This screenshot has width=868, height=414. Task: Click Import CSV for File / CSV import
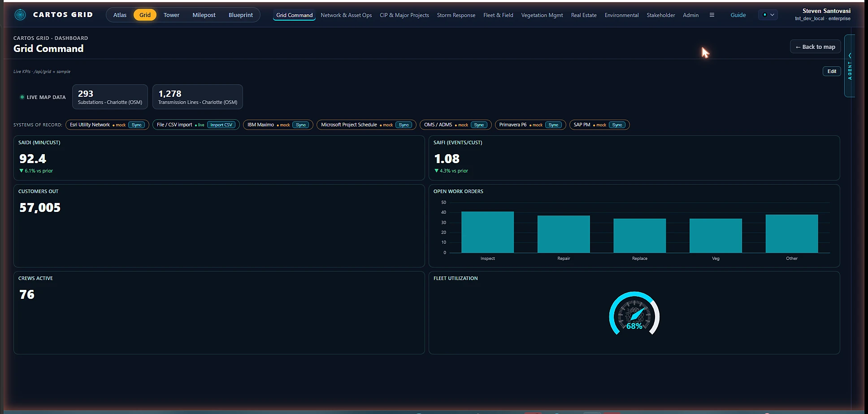coord(221,125)
